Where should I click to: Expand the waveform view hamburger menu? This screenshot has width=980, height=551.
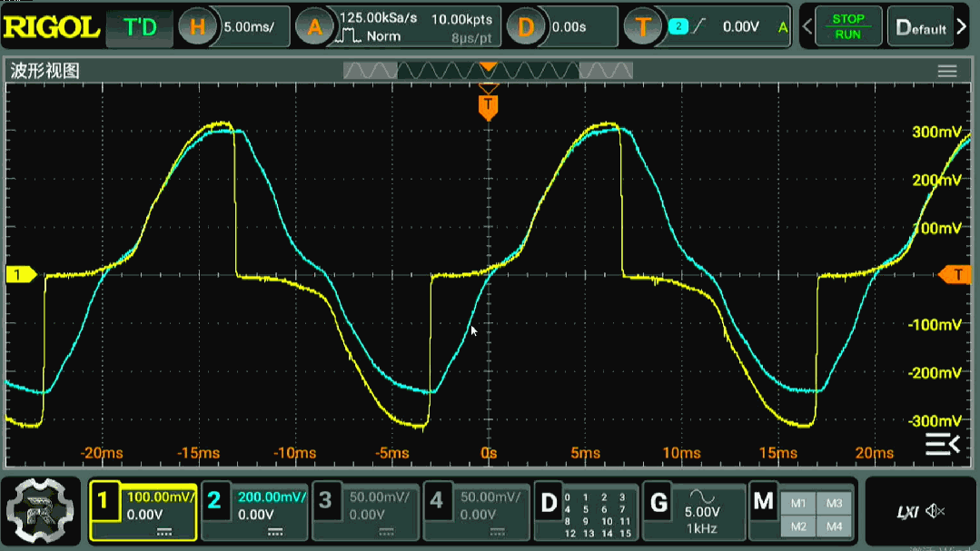point(947,71)
